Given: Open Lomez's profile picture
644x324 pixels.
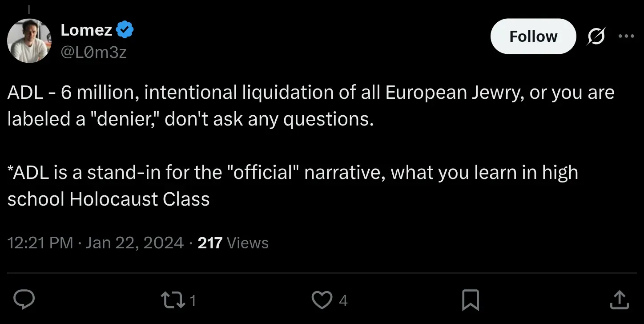Looking at the screenshot, I should 29,40.
